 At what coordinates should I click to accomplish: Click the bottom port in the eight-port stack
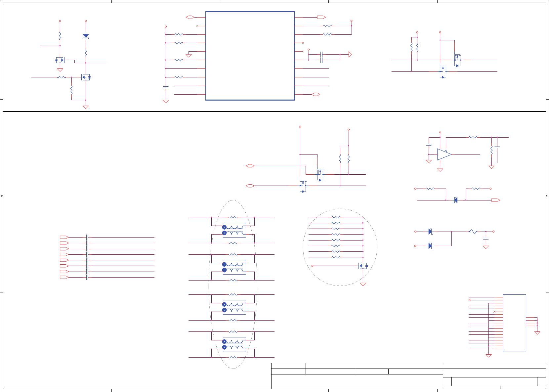[x=64, y=277]
